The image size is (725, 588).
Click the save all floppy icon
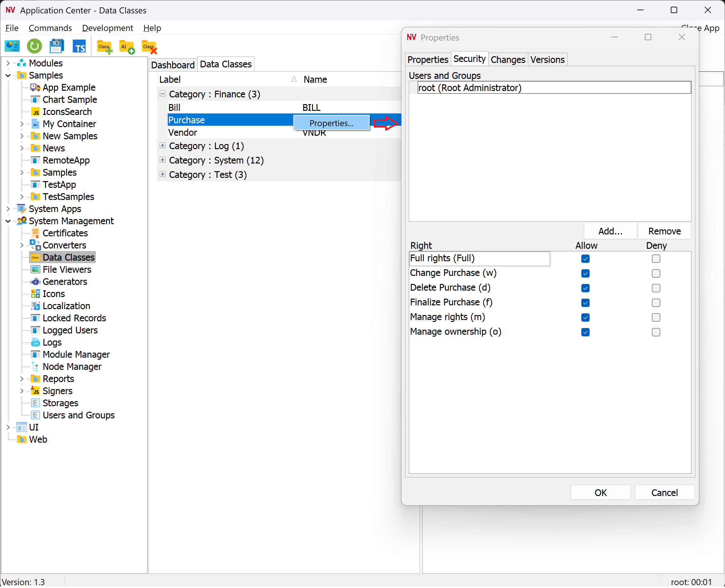click(x=57, y=46)
